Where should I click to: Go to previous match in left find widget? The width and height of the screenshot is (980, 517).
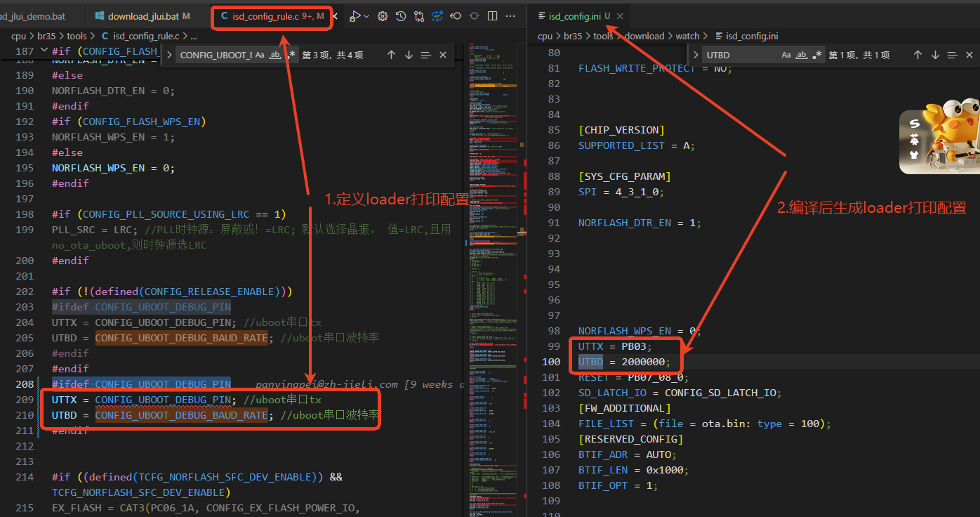(391, 55)
